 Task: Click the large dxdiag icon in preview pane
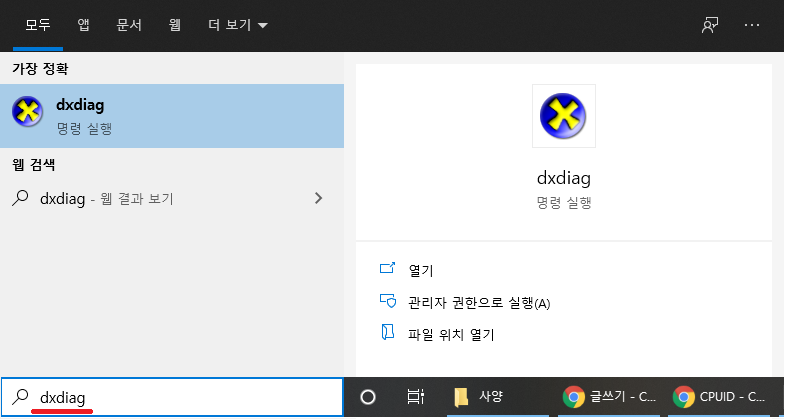click(x=563, y=116)
